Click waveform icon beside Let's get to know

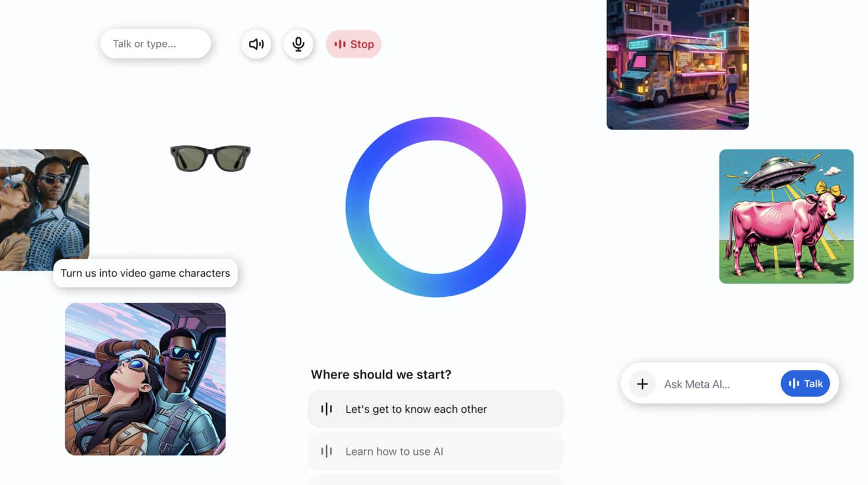click(x=326, y=409)
